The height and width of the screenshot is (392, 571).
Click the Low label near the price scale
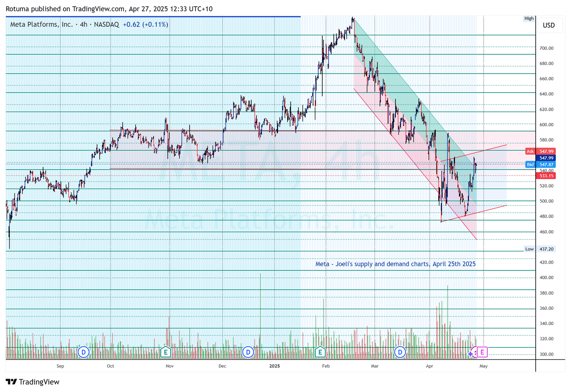pos(529,249)
